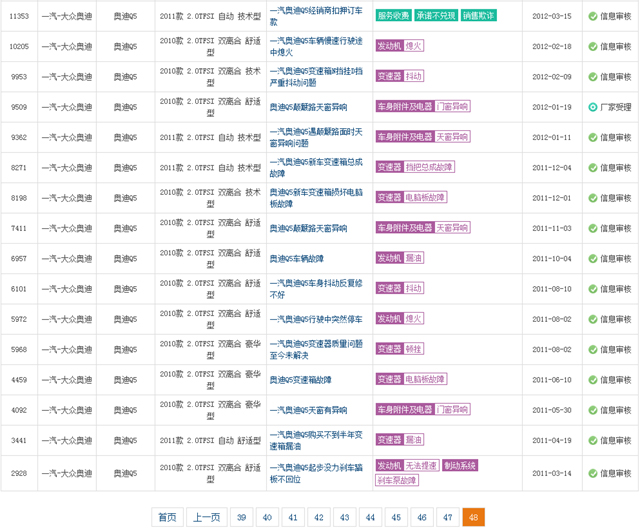Click the green check icon in row 2928
This screenshot has height=530, width=640.
tap(593, 473)
